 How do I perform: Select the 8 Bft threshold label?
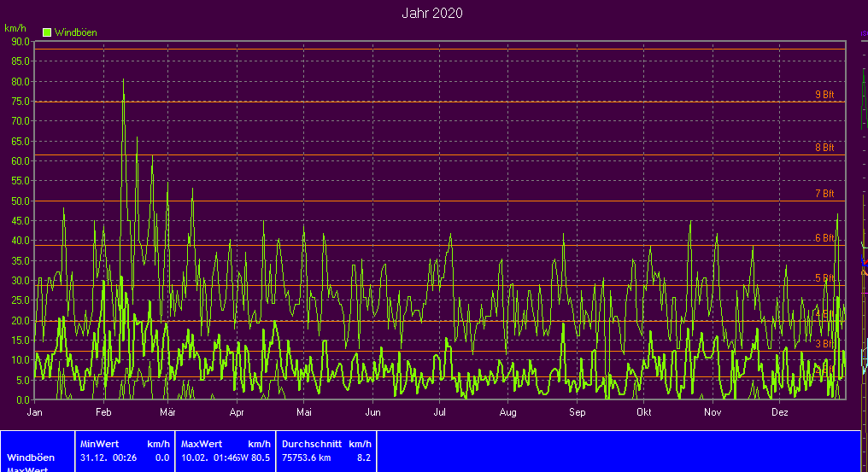point(824,148)
